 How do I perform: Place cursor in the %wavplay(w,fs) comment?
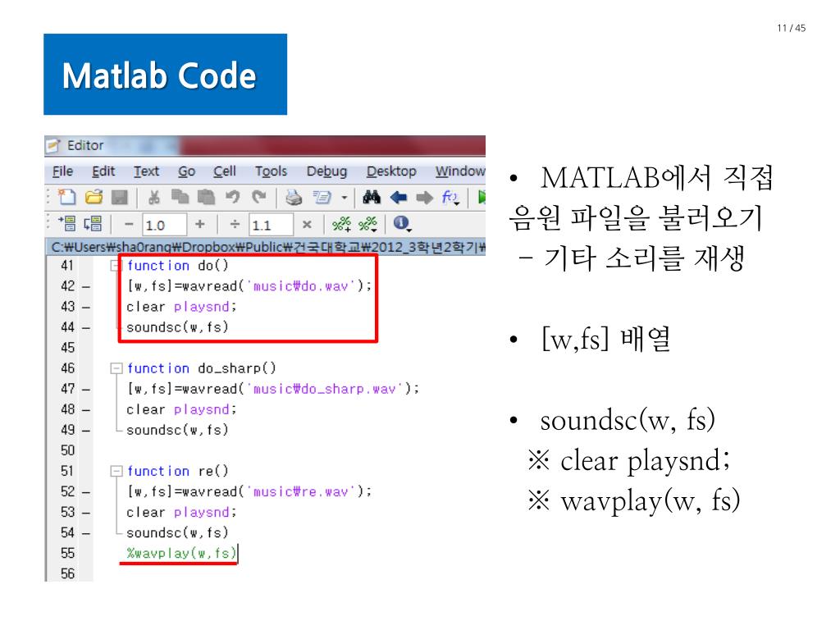[x=181, y=553]
